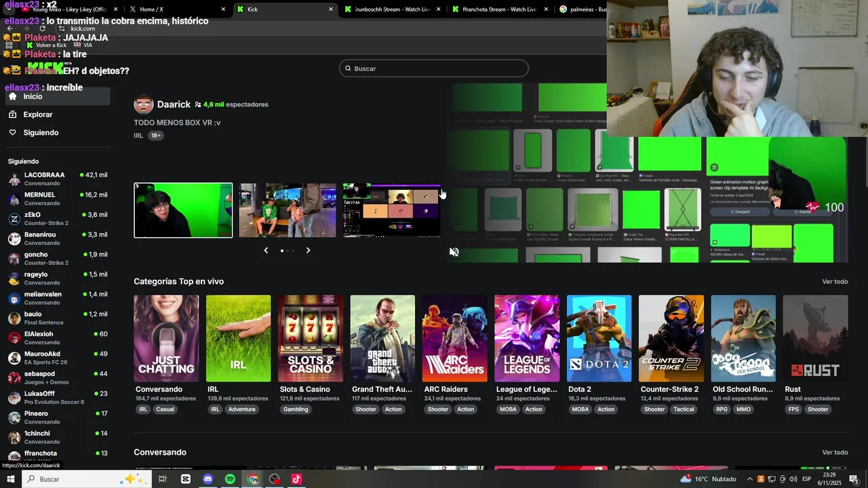Switch to palmeiras Google tab
This screenshot has height=488, width=868.
point(582,9)
